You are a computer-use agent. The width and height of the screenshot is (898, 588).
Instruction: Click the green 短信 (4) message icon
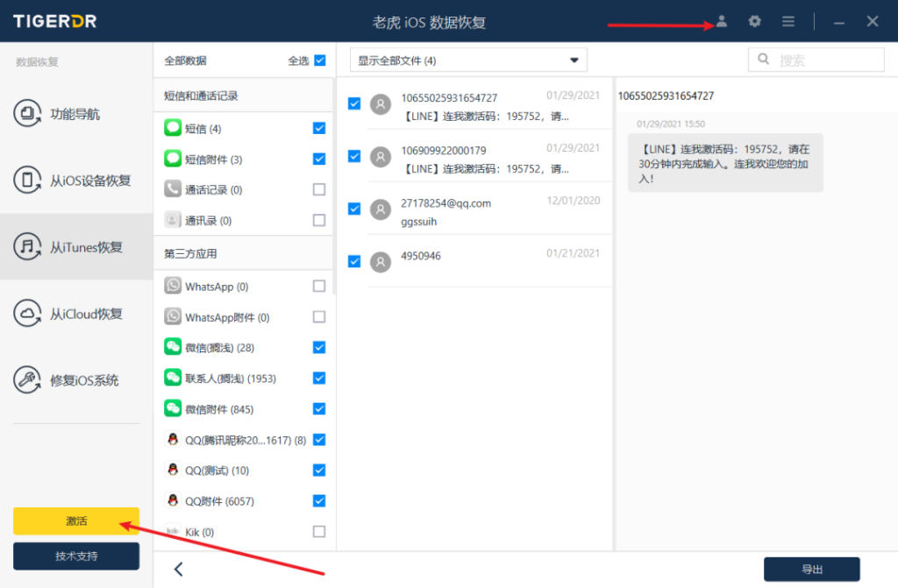pos(173,129)
